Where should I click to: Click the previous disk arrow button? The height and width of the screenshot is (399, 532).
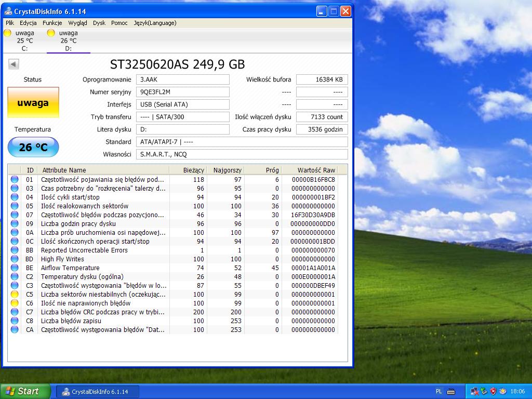coord(14,64)
